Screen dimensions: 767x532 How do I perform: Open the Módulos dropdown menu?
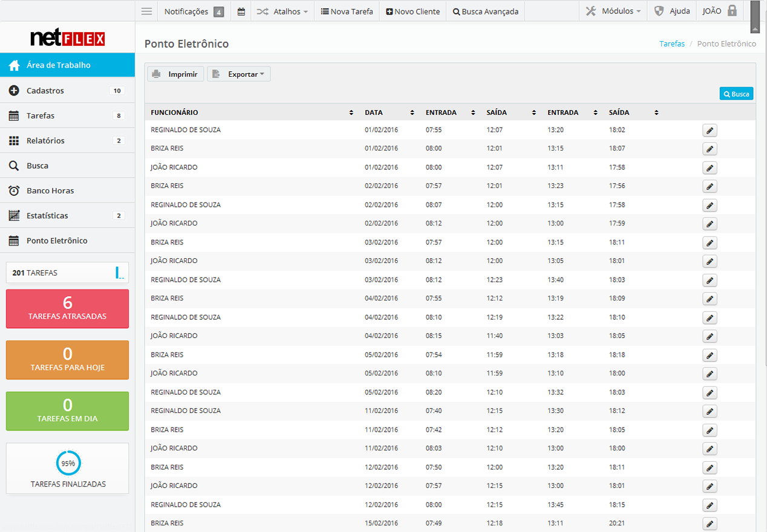[613, 11]
